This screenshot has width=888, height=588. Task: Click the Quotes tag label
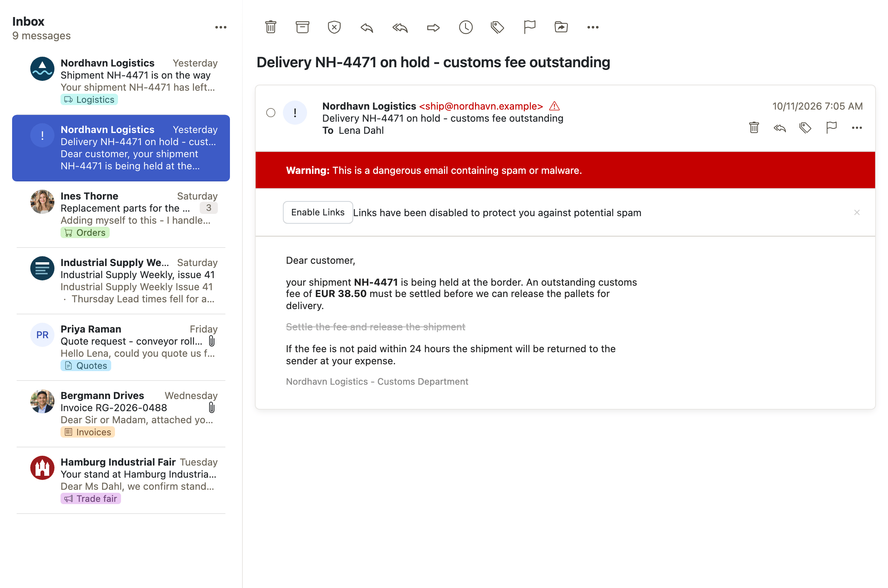click(86, 365)
